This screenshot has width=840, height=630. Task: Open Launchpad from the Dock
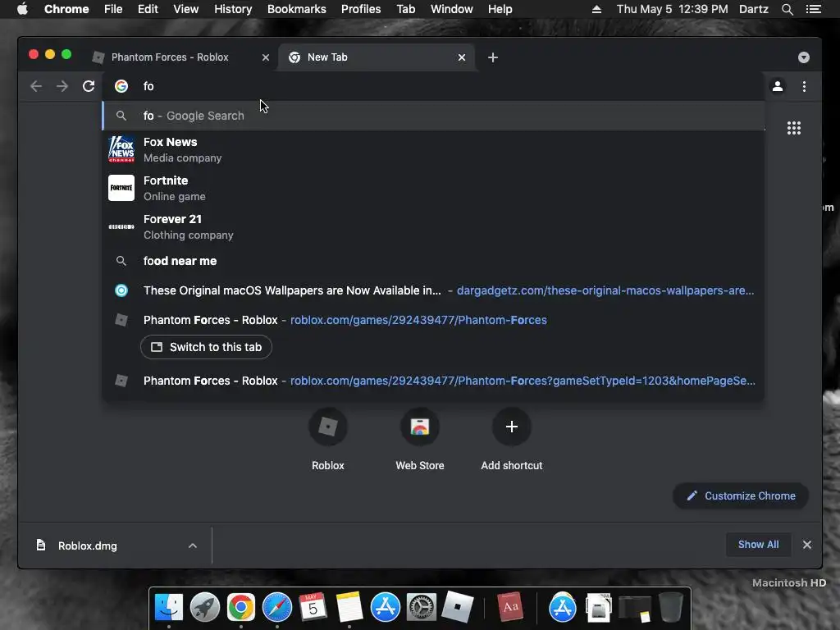point(204,607)
